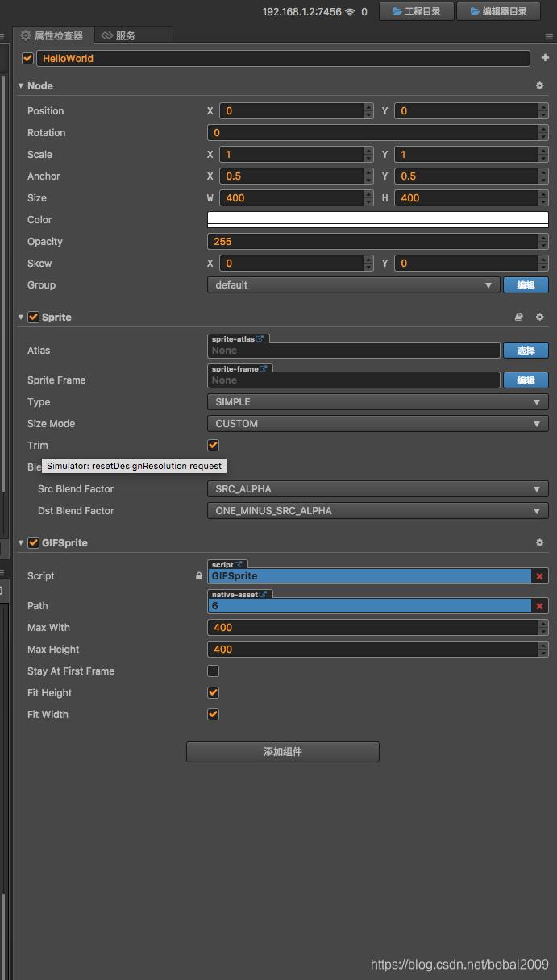Click the Position X stepper arrows

click(x=368, y=111)
